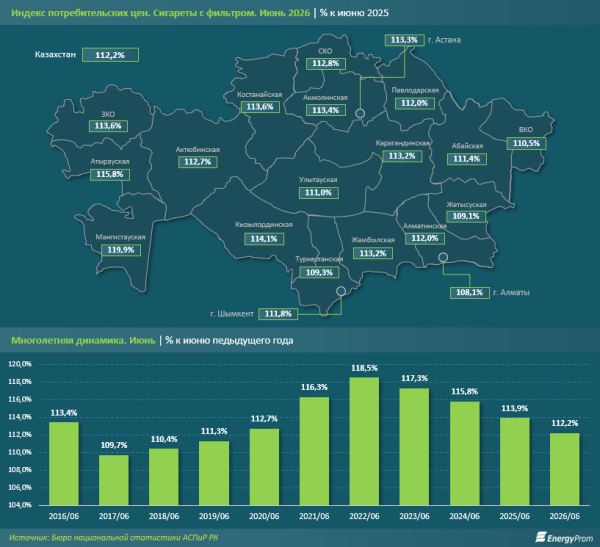
Task: Click the Многолетняя динамика section heading
Action: click(83, 340)
